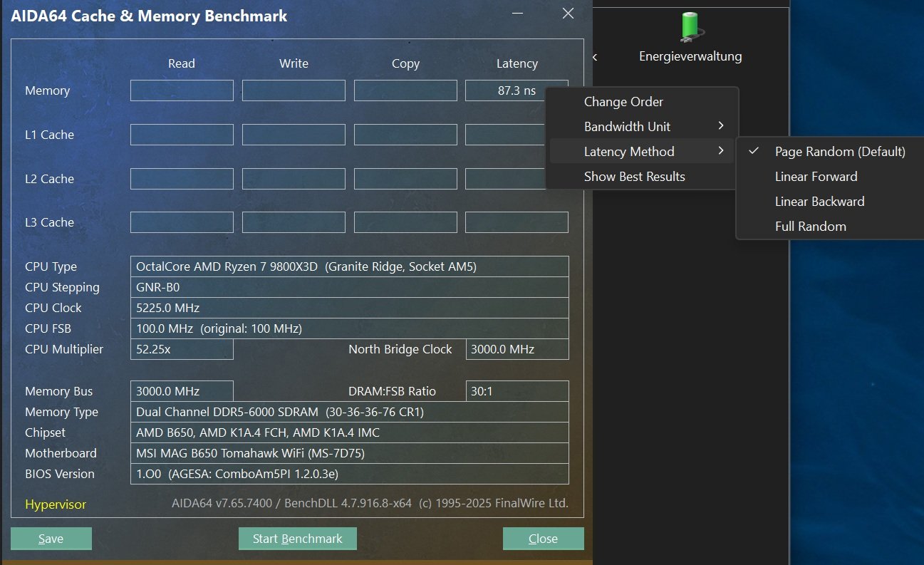Viewport: 924px width, 565px height.
Task: Click the BIOS Version value 1.O0
Action: (x=350, y=474)
